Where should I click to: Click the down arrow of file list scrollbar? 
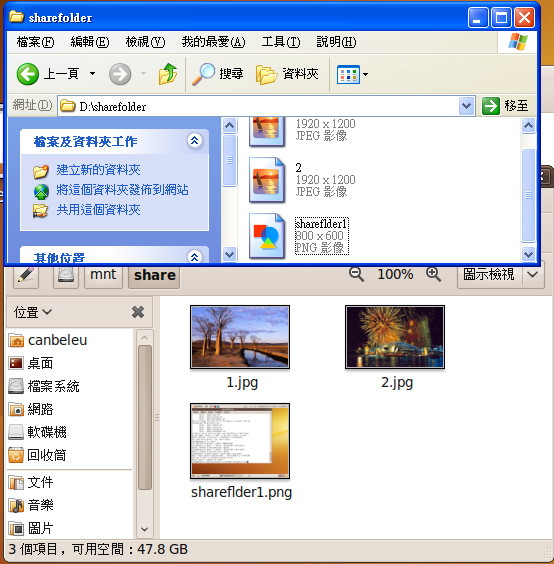click(528, 255)
